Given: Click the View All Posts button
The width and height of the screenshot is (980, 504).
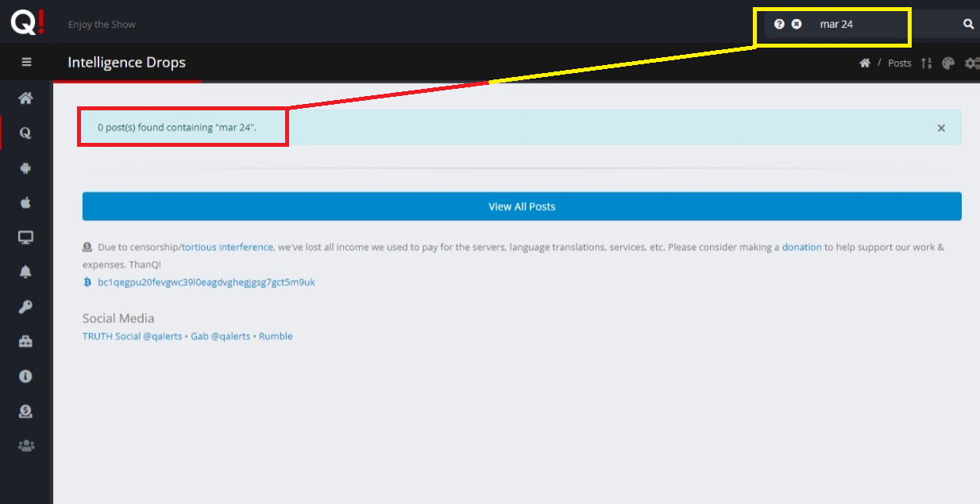Looking at the screenshot, I should pyautogui.click(x=522, y=206).
